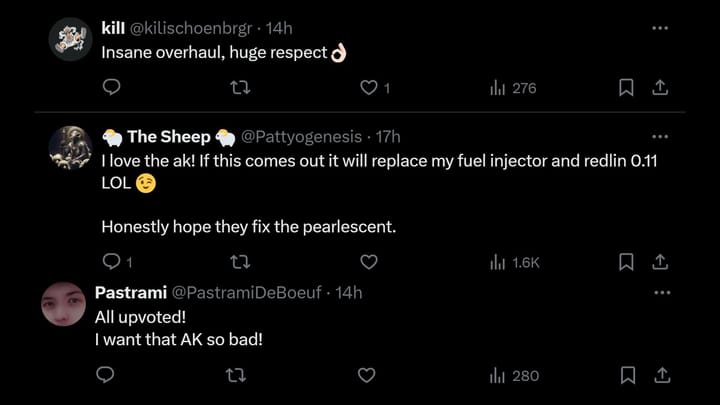Reply to The Sheep's AK tweet

point(111,262)
